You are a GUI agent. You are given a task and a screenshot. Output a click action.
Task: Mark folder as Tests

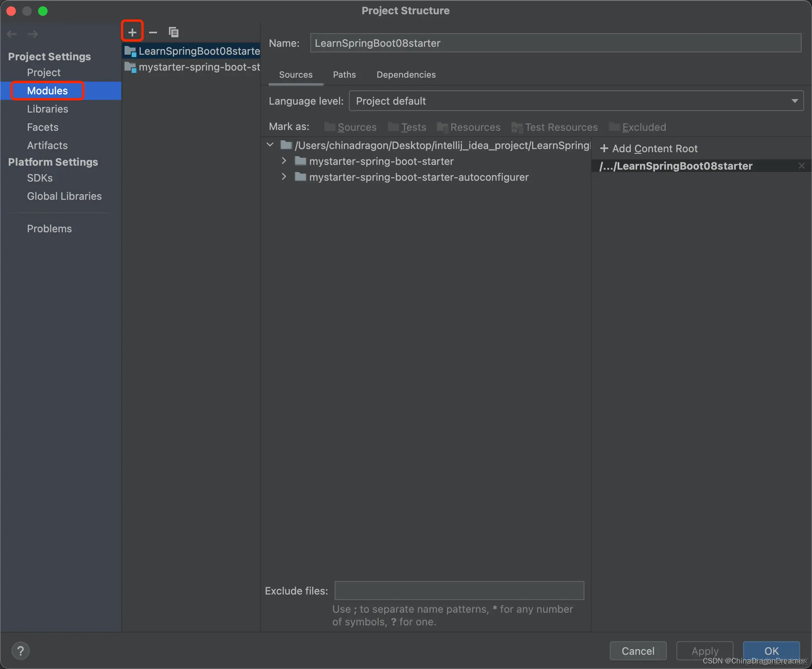click(407, 127)
